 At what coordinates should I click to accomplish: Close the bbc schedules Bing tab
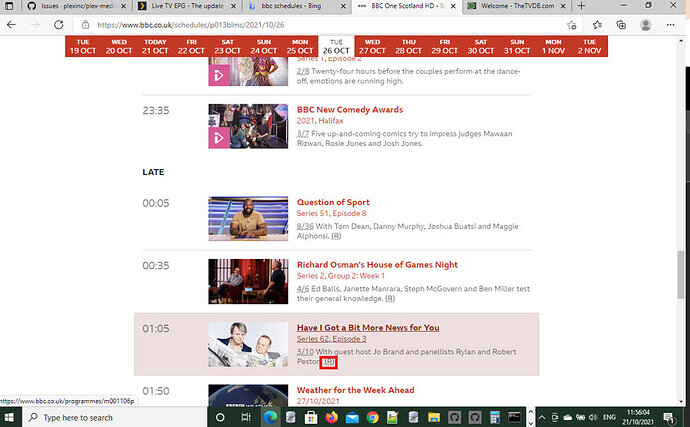click(343, 6)
